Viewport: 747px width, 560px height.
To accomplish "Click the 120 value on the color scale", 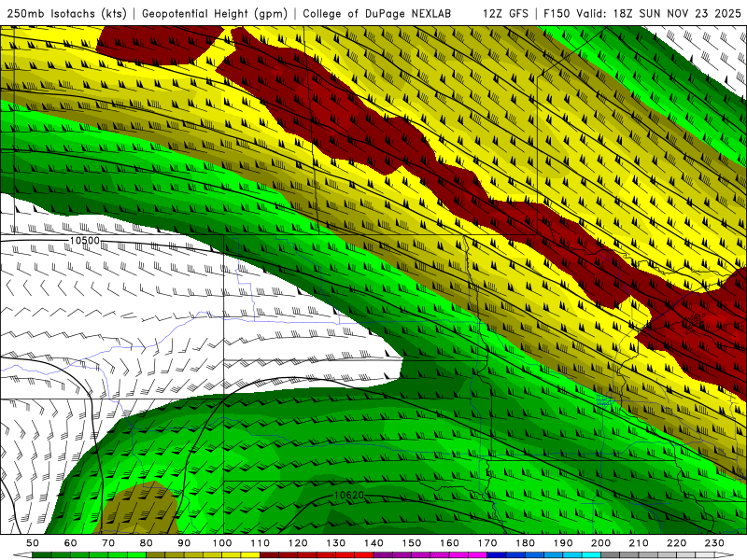I will click(x=298, y=543).
